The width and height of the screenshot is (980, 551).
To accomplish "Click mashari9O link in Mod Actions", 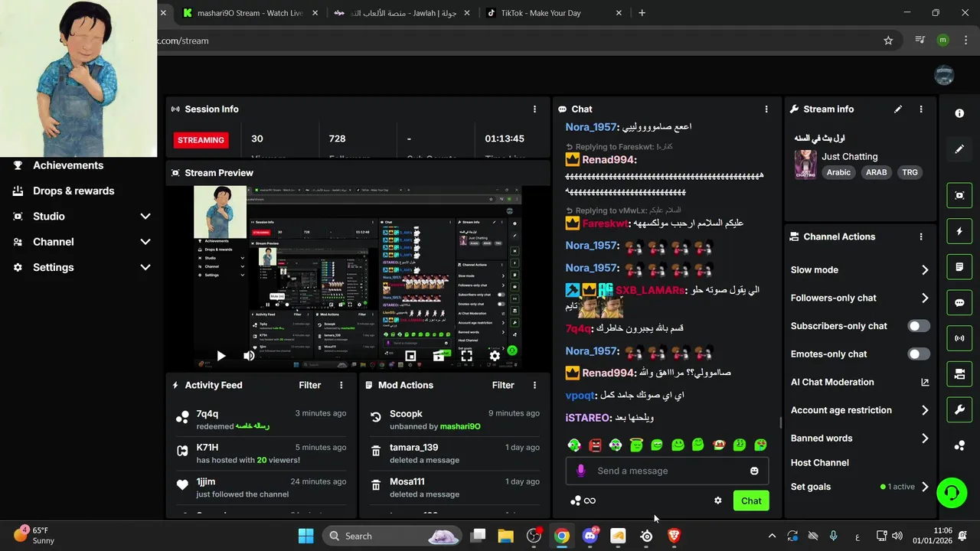I will [460, 426].
